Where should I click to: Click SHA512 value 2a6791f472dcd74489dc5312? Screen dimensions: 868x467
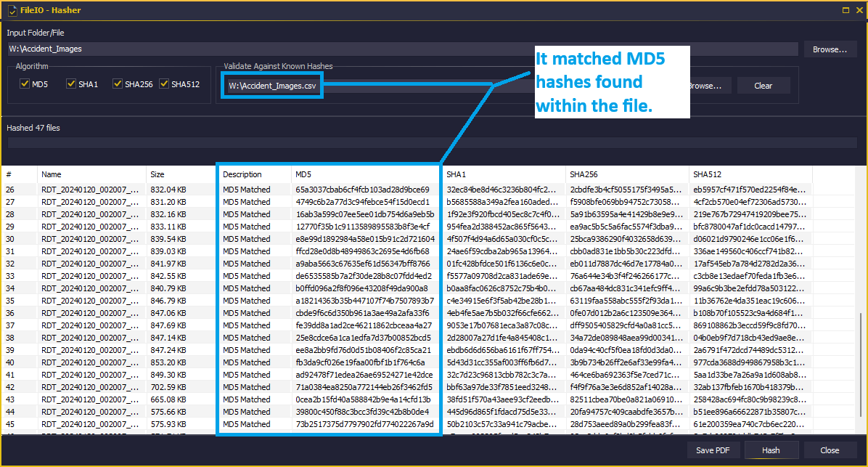click(x=749, y=350)
